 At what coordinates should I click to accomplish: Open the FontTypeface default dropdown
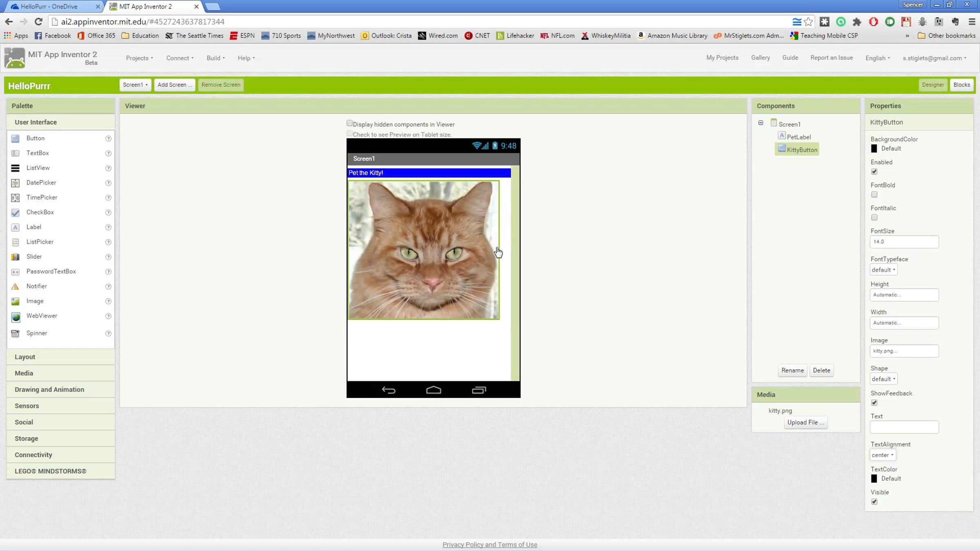pyautogui.click(x=883, y=270)
